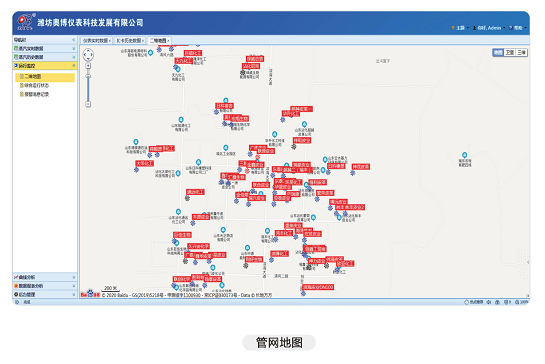Click the help question mark icon
545x364 pixels.
[511, 28]
